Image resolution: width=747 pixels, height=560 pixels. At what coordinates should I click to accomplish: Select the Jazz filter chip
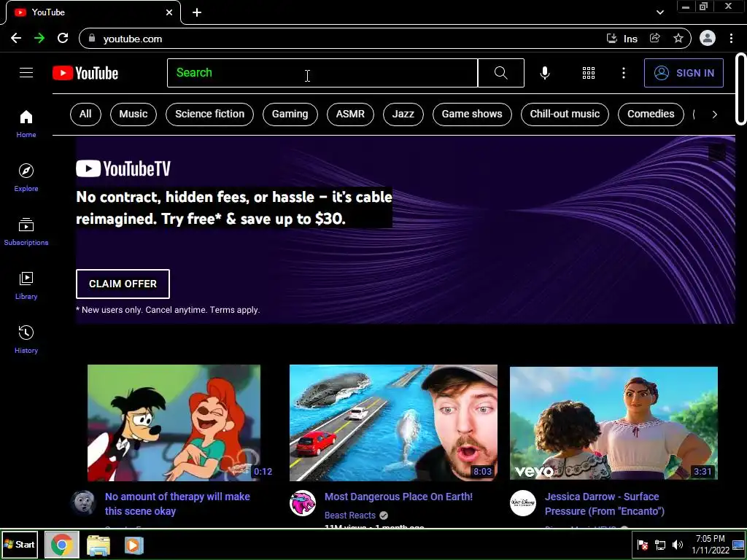(x=403, y=114)
